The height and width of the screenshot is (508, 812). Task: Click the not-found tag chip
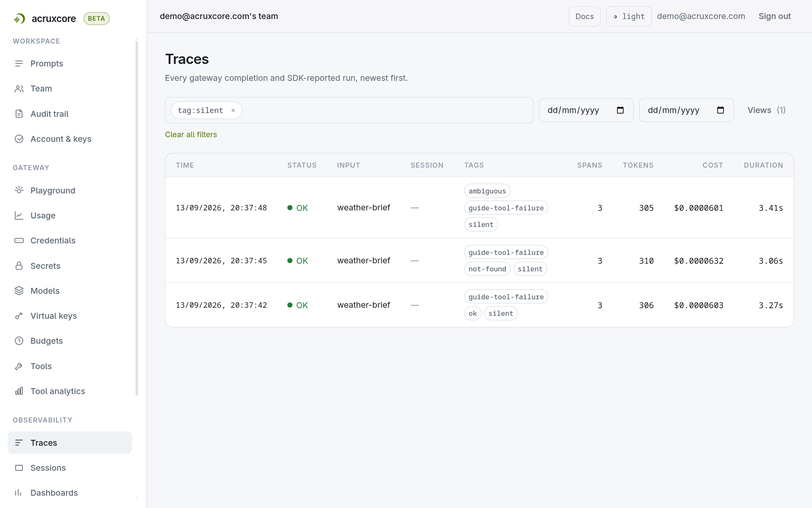[x=487, y=269]
